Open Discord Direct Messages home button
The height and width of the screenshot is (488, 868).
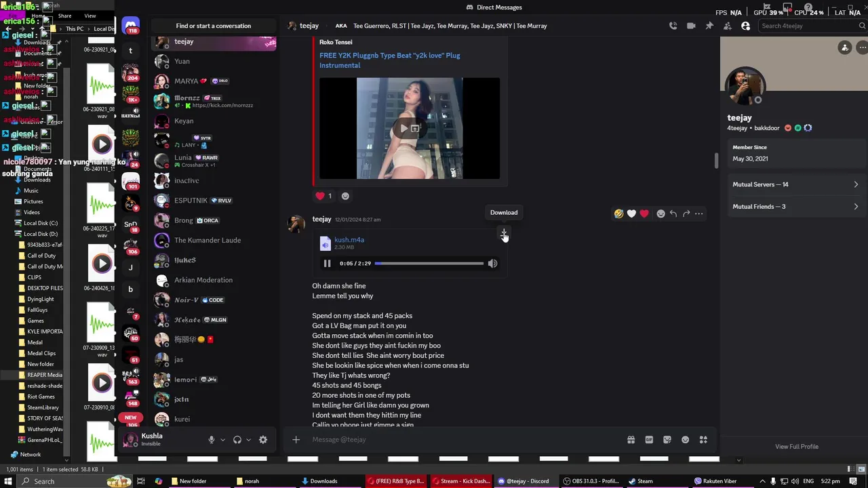pyautogui.click(x=130, y=26)
